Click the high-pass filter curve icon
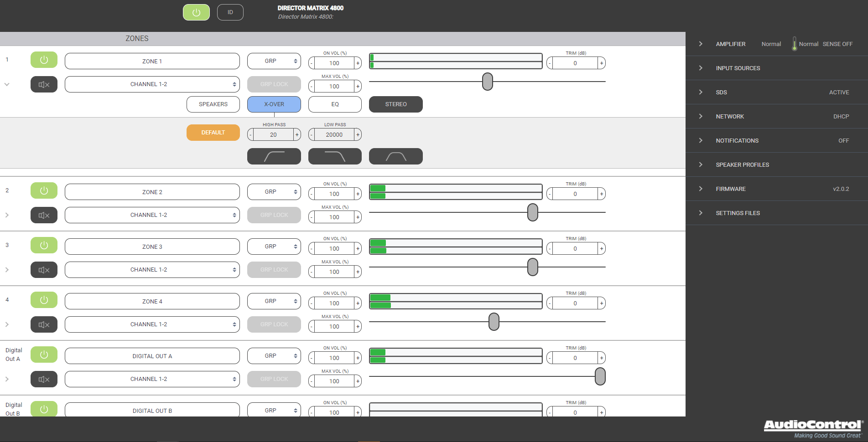This screenshot has width=868, height=442. point(274,156)
